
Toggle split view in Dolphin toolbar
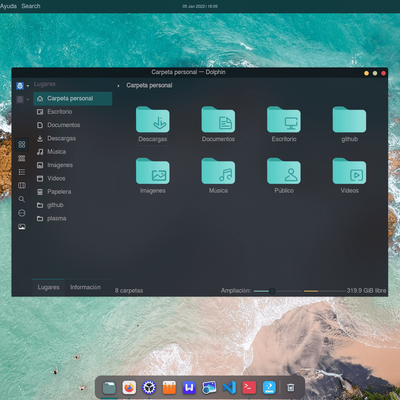point(22,185)
